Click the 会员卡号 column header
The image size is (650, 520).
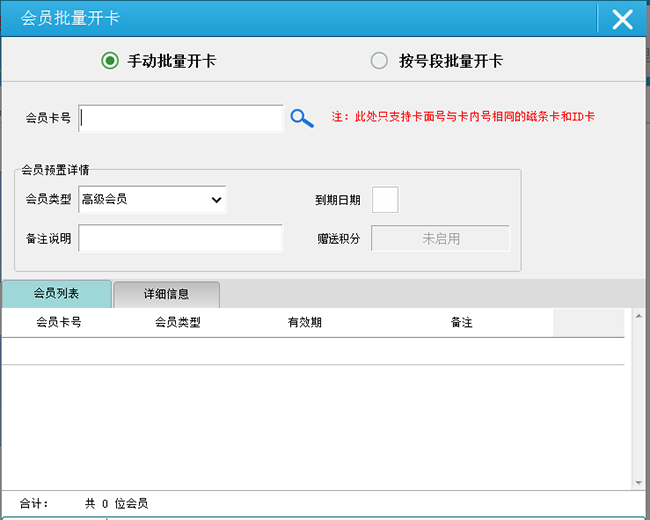[58, 323]
